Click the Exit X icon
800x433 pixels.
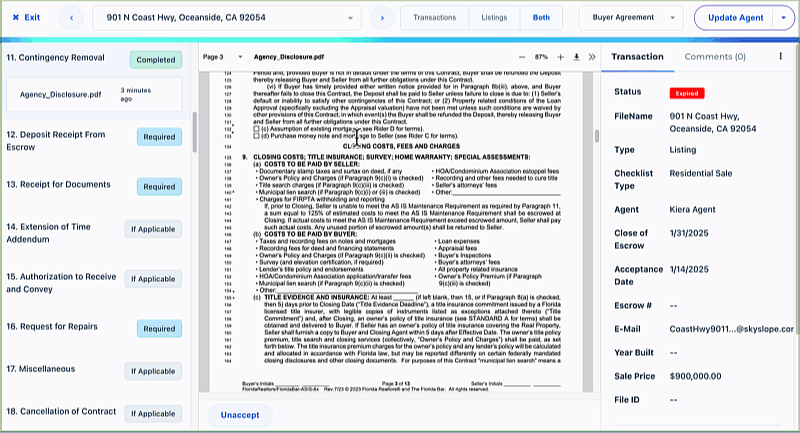[x=15, y=17]
